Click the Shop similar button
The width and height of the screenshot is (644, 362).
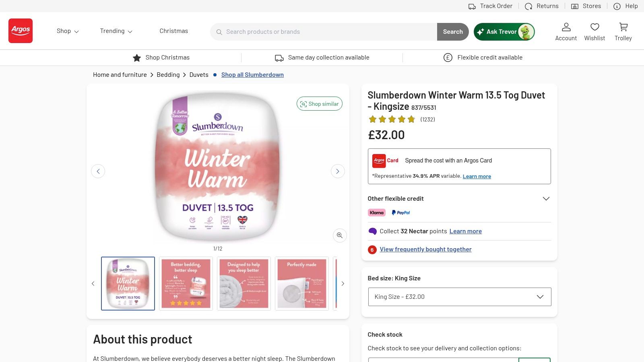tap(320, 104)
